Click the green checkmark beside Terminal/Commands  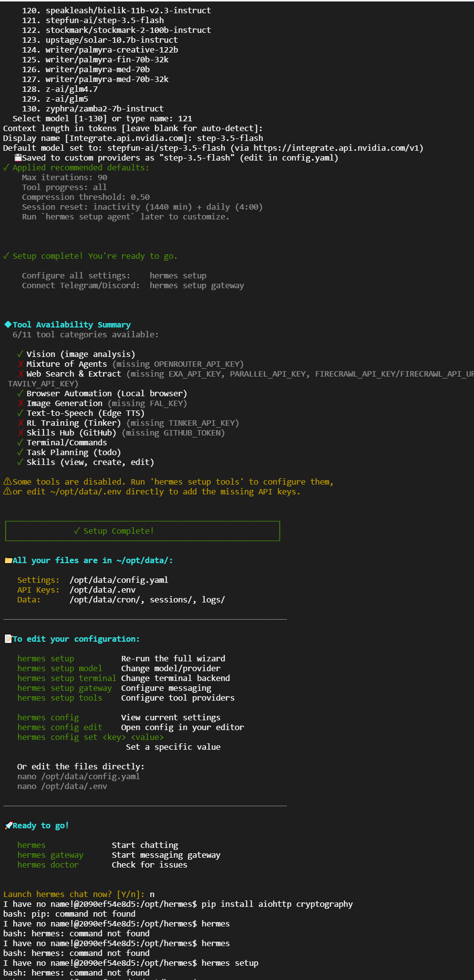coord(20,442)
